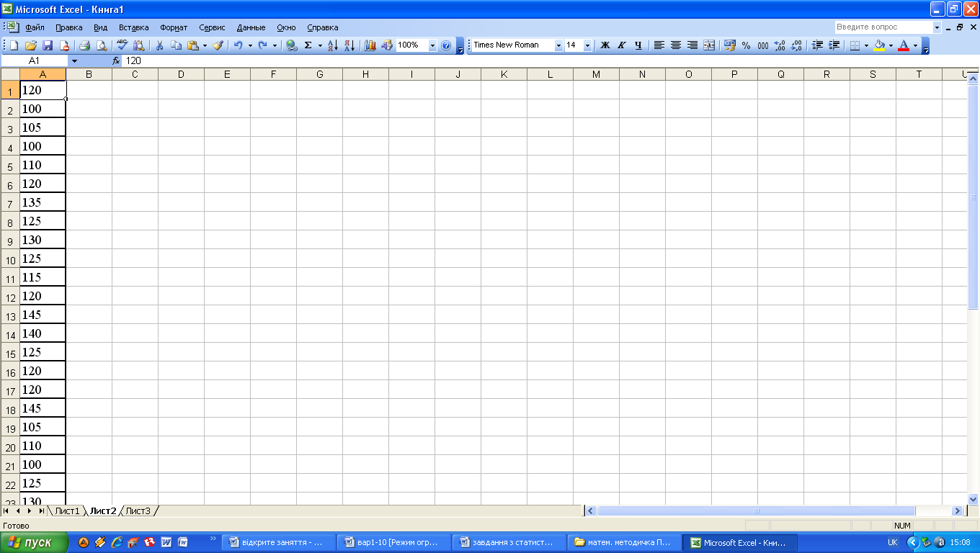The image size is (980, 553).
Task: Expand the Name Box dropdown arrow
Action: [x=73, y=61]
